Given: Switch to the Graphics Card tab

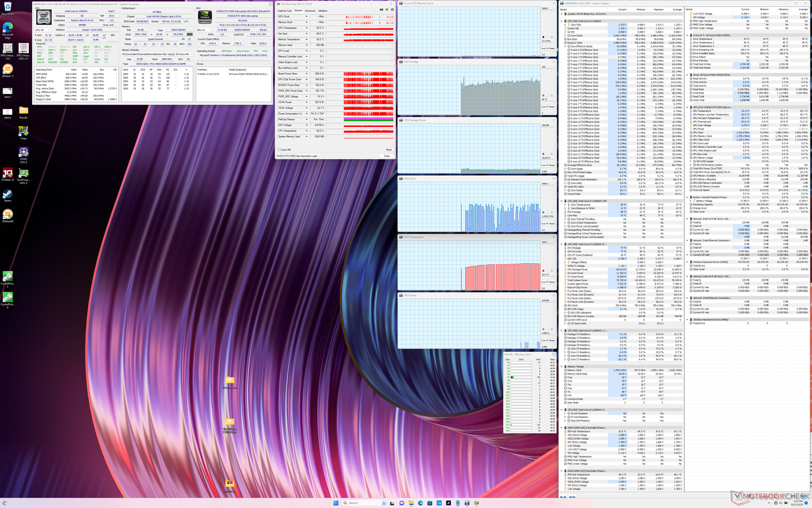Looking at the screenshot, I should pos(285,11).
